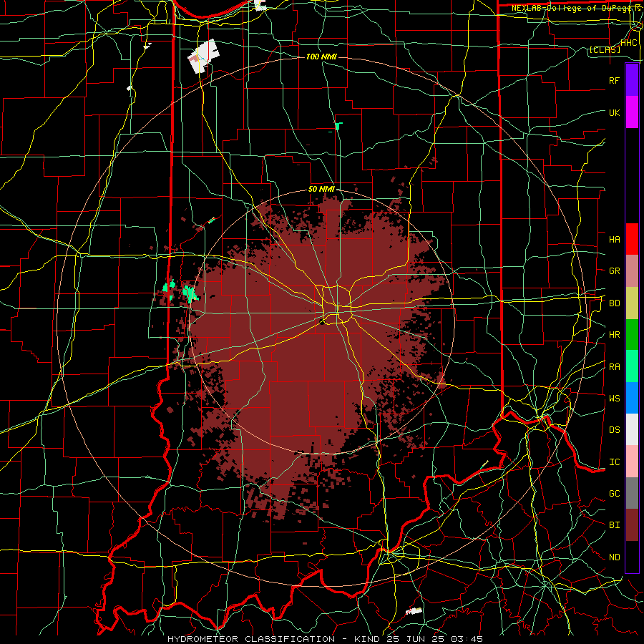The height and width of the screenshot is (644, 644).
Task: Click the HA legend label
Action: click(x=614, y=239)
